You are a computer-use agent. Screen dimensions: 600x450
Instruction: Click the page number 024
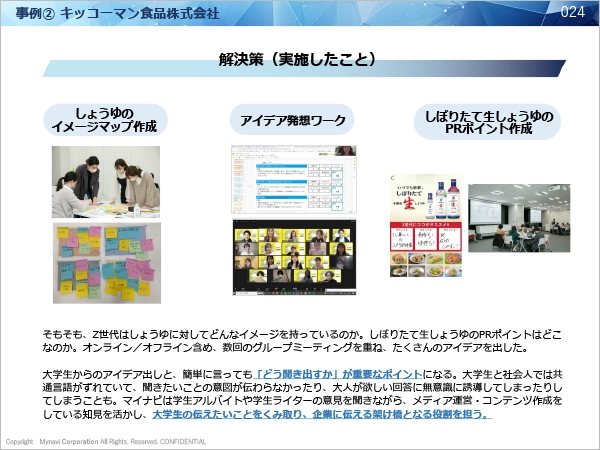pos(572,12)
